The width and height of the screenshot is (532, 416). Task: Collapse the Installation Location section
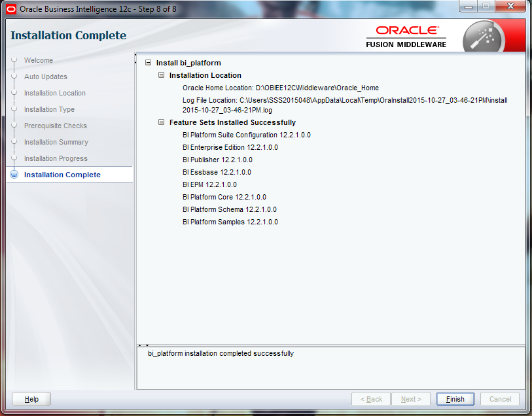(x=162, y=75)
